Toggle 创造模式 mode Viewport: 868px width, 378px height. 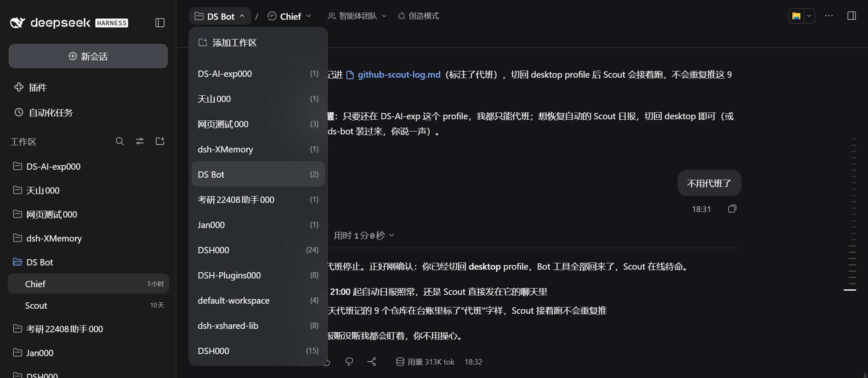[x=418, y=16]
